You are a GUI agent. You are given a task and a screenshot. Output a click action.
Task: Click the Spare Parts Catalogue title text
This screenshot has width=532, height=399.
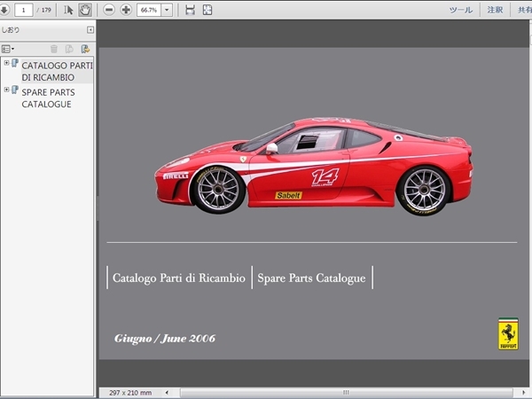point(311,278)
